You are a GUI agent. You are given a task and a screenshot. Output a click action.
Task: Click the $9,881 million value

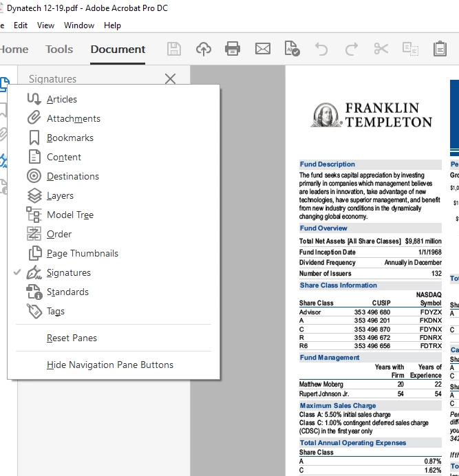pos(423,241)
